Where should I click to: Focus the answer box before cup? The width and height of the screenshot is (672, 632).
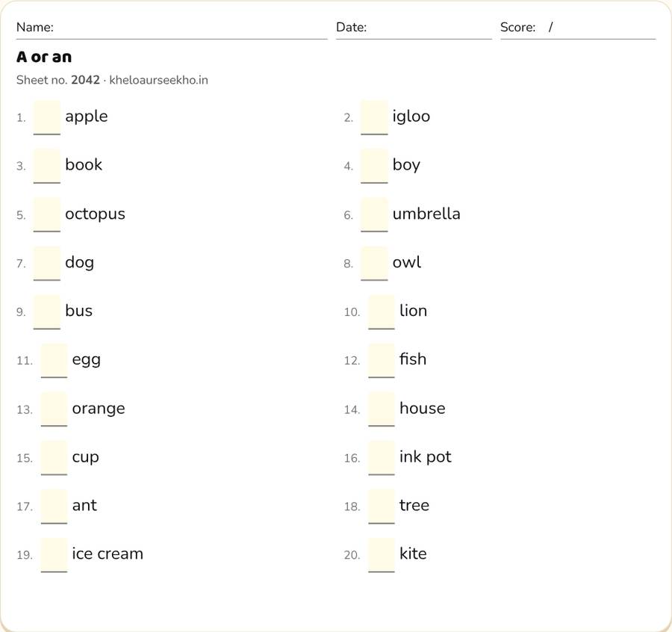pos(54,457)
